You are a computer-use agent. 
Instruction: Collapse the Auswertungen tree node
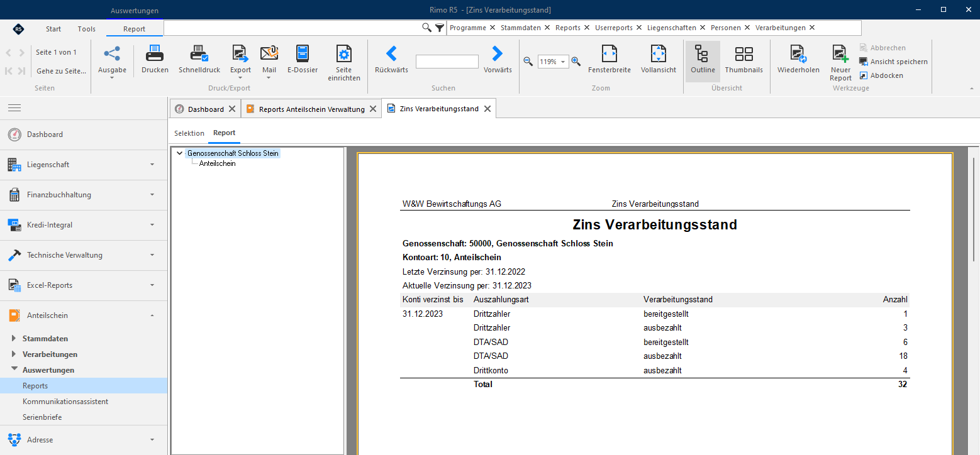[14, 370]
